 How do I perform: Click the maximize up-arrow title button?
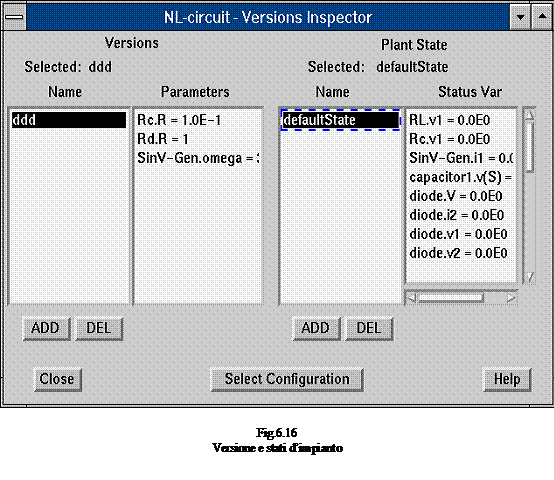542,17
